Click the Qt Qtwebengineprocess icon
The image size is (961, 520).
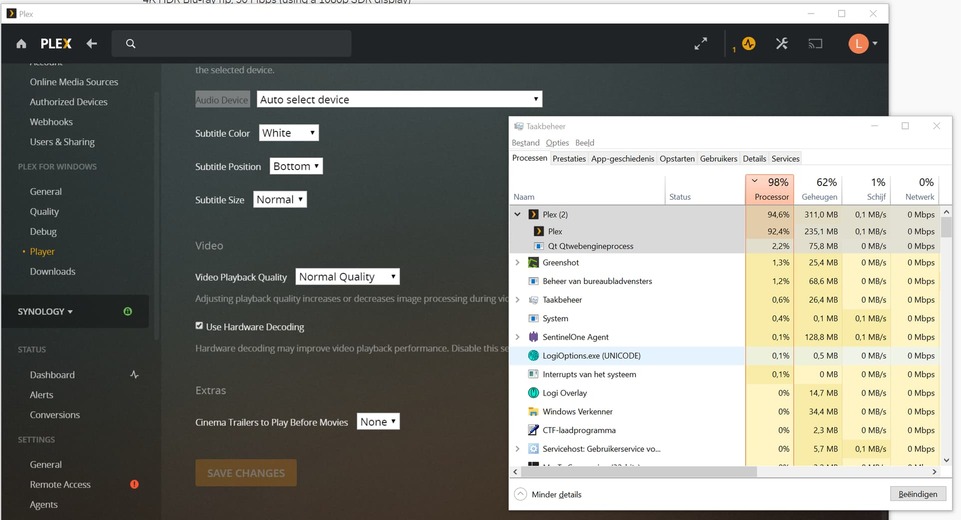539,246
